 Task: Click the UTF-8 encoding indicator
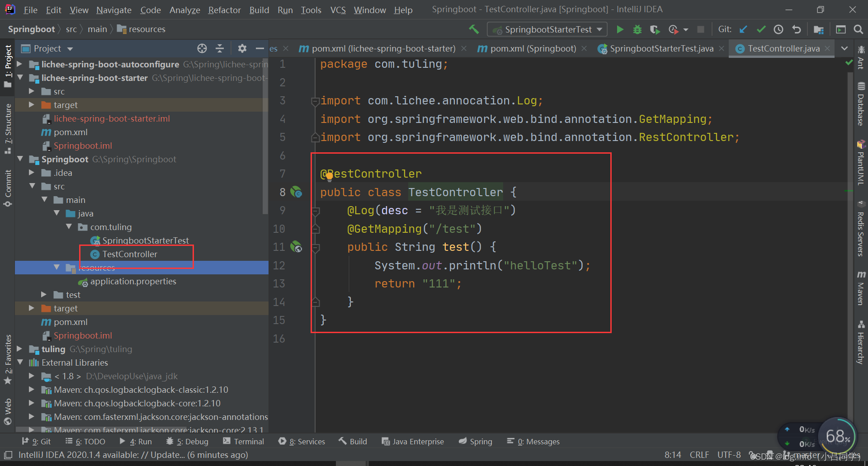(729, 455)
